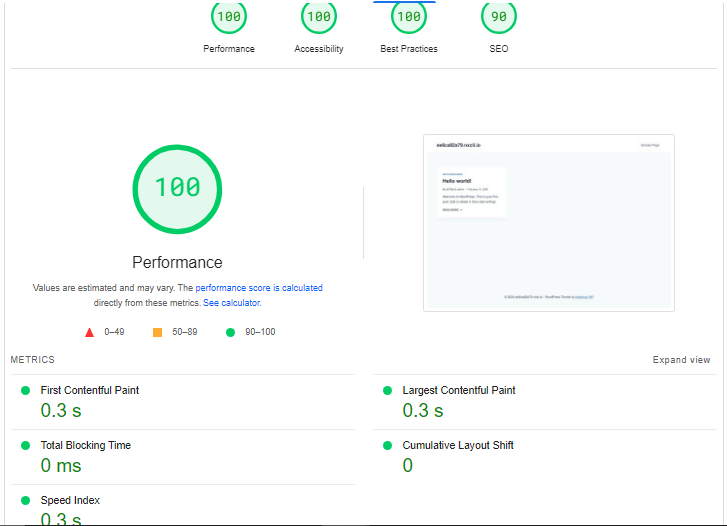Click the green circle 90–100 legend icon
The width and height of the screenshot is (727, 526).
click(x=230, y=332)
